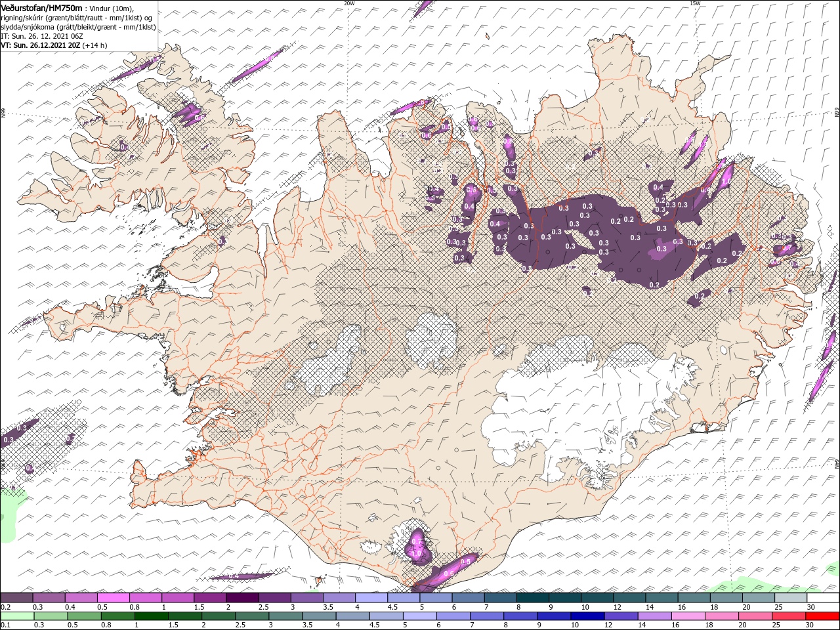
Task: Pick top-row legend swatch between 8 and 9
Action: click(x=532, y=598)
